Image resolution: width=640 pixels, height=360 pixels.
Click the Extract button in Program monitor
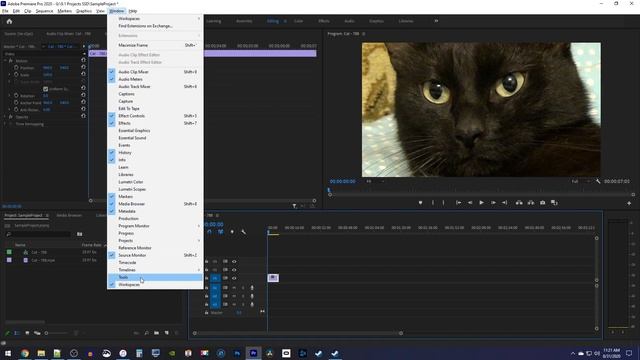tap(531, 202)
